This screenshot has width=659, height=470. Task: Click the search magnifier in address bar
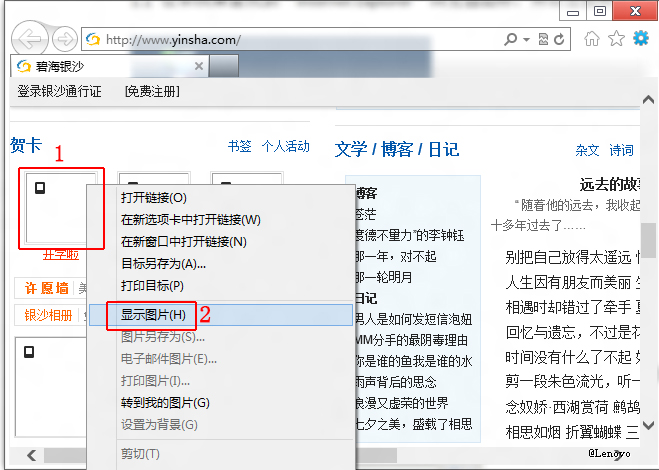click(511, 40)
